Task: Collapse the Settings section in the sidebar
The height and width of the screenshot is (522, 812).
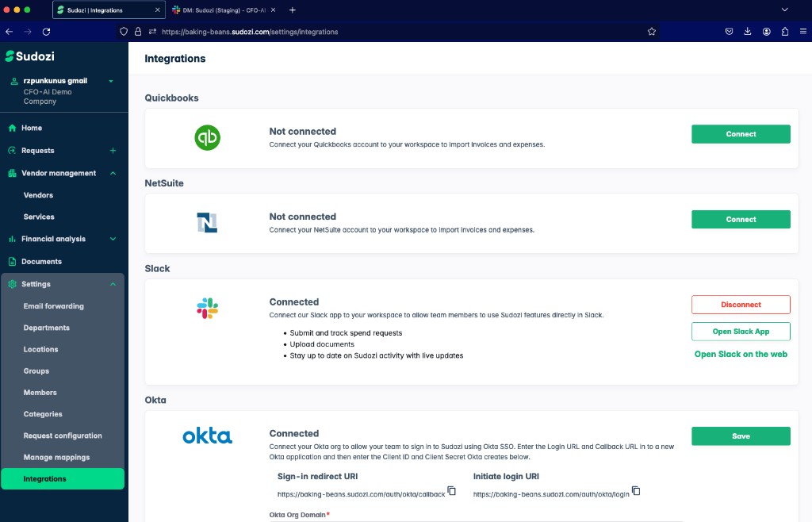Action: [113, 284]
